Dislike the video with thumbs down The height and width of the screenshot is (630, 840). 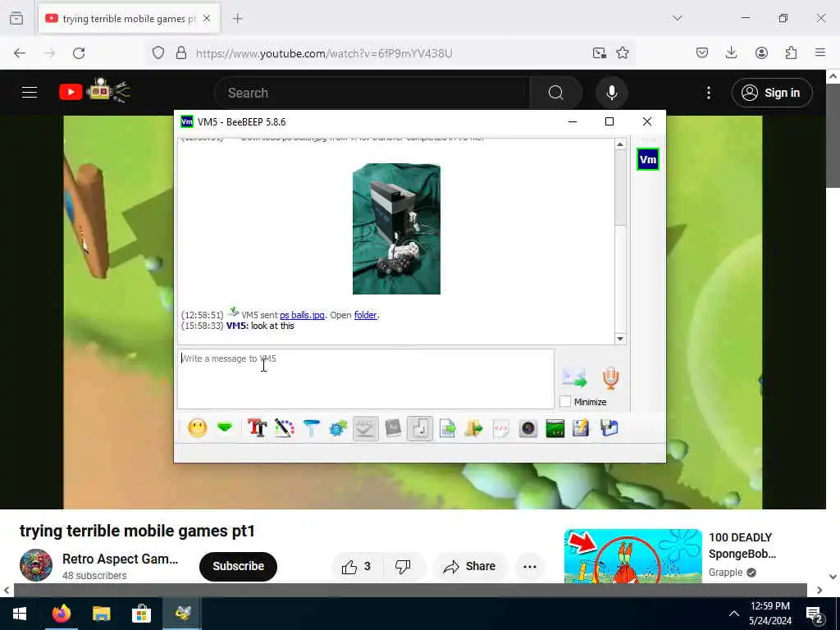pyautogui.click(x=403, y=566)
